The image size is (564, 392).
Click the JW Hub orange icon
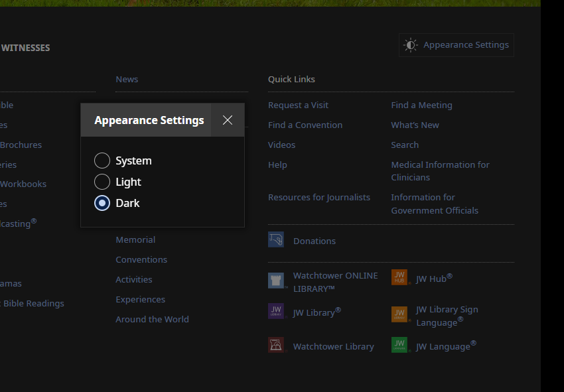click(x=399, y=277)
